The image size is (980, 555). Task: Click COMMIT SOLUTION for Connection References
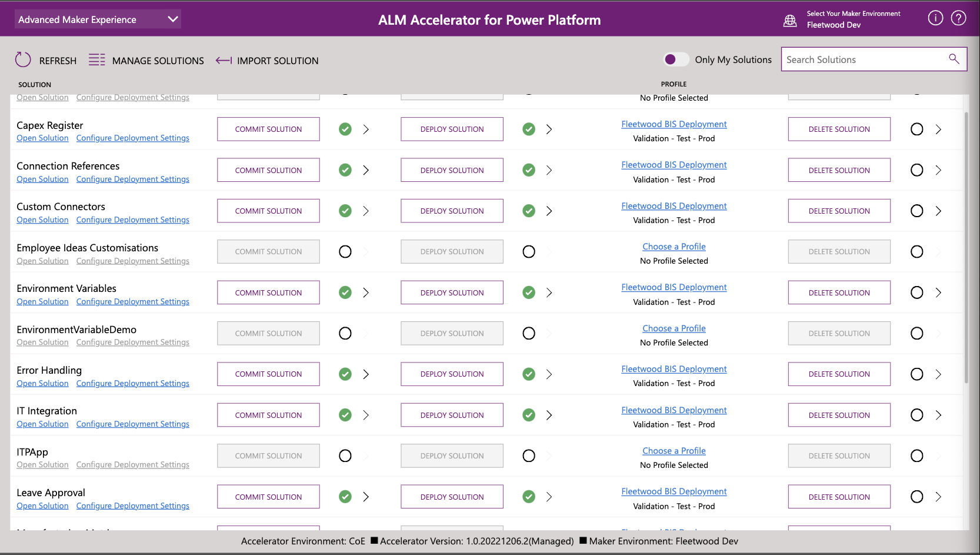[268, 170]
